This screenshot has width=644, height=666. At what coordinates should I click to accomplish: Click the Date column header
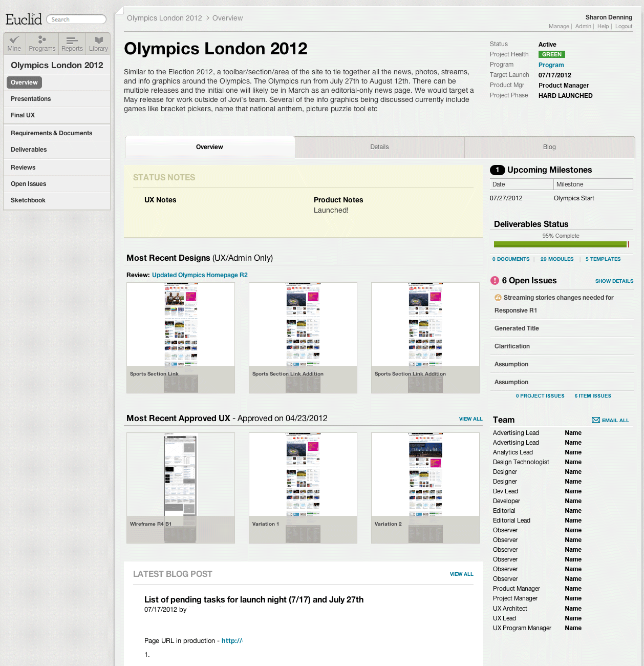522,184
